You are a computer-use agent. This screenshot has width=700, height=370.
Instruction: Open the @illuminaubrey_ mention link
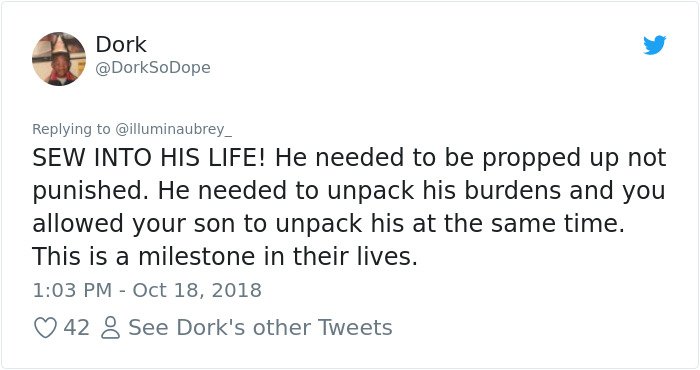[x=174, y=129]
